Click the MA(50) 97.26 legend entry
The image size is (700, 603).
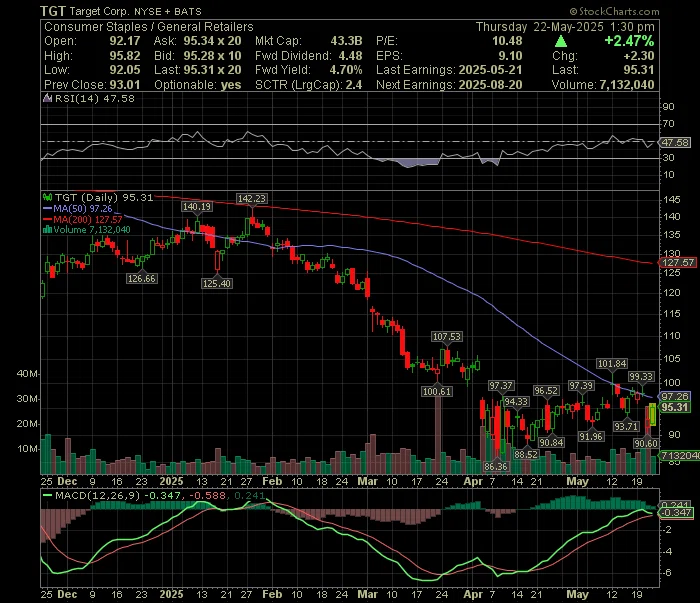tap(78, 208)
